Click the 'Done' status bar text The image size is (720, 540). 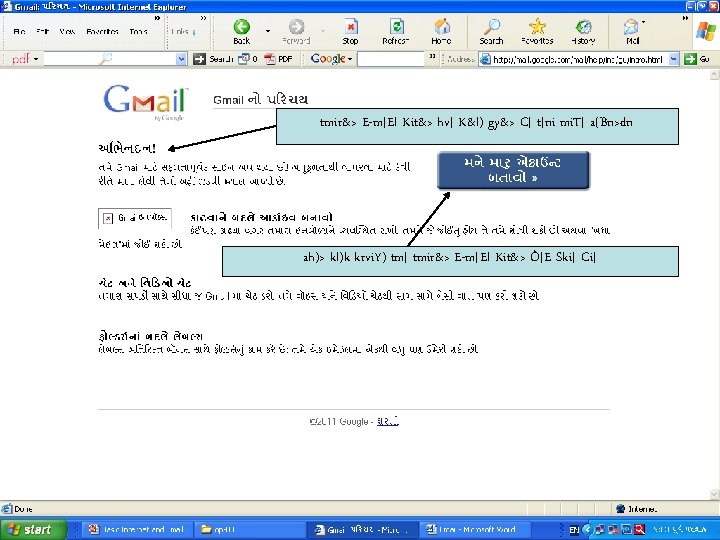point(23,509)
